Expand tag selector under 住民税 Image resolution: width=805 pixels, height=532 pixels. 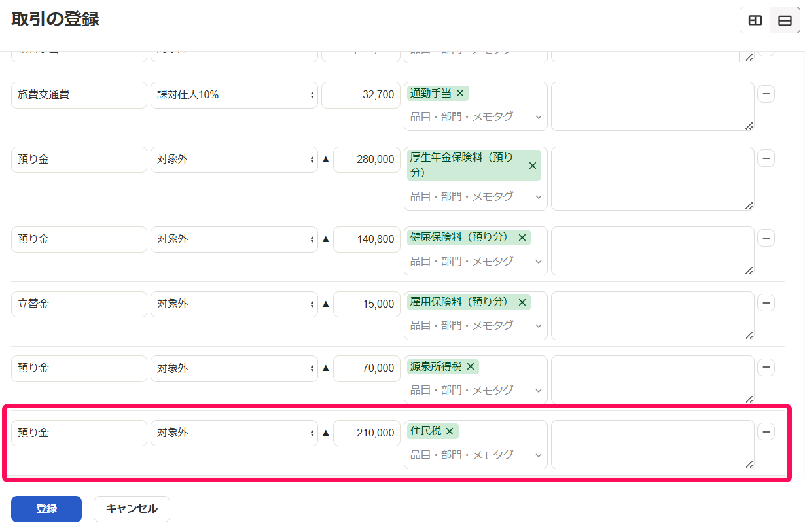coord(539,455)
